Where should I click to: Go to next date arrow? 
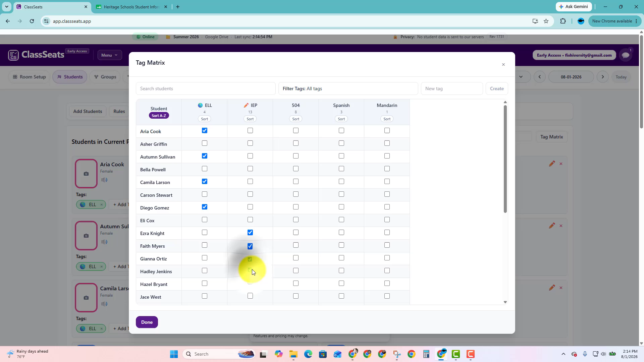(602, 77)
